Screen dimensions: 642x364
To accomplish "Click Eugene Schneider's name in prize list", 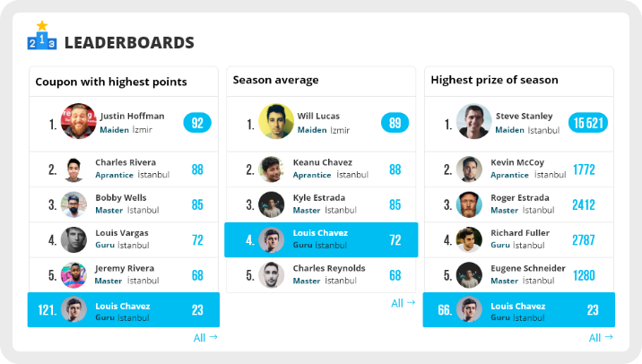I will 528,268.
